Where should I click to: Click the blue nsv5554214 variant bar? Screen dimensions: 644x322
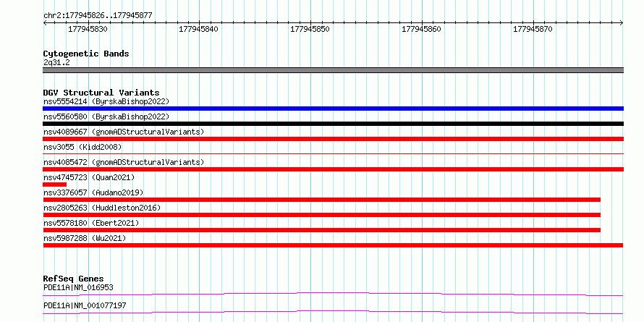pos(333,109)
